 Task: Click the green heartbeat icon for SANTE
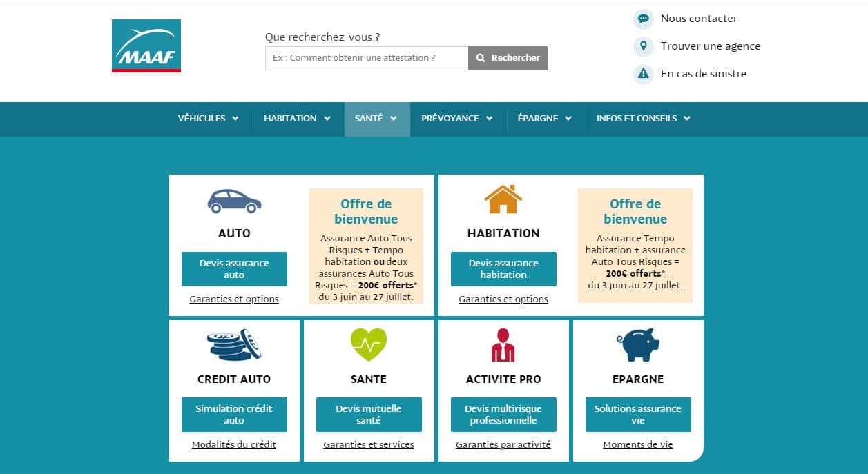coord(368,345)
